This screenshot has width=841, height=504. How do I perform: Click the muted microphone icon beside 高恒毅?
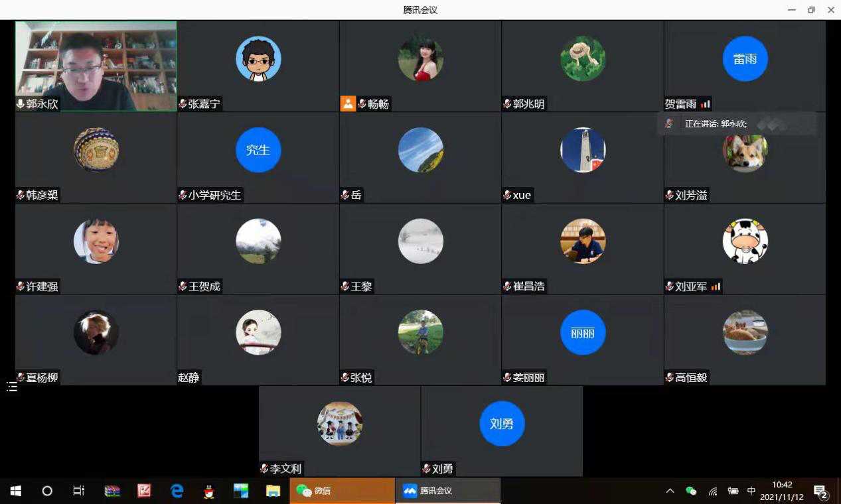[x=670, y=378]
